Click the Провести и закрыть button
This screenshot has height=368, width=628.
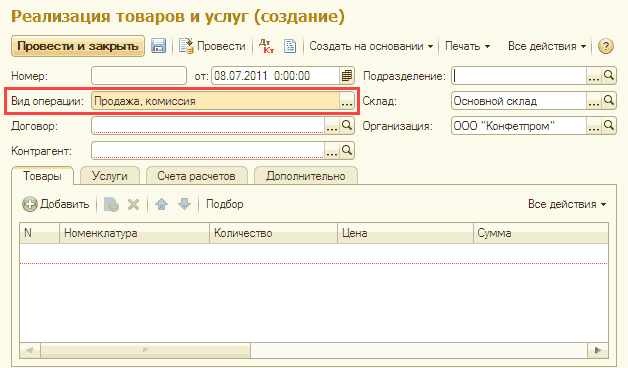tap(78, 46)
